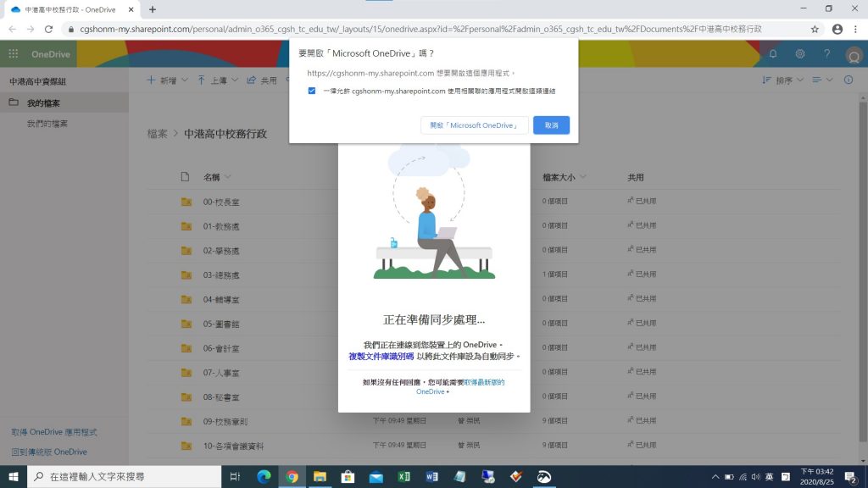
Task: Expand the 上傳 dropdown
Action: 235,80
